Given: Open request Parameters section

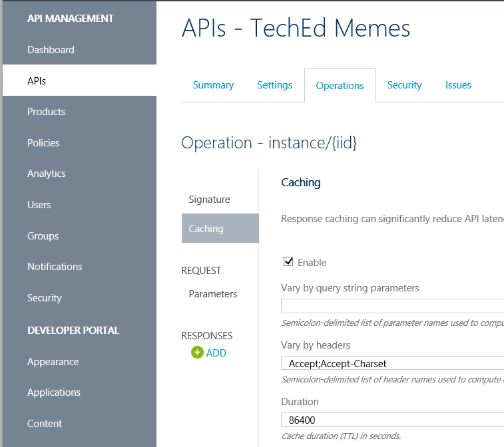Looking at the screenshot, I should click(213, 294).
